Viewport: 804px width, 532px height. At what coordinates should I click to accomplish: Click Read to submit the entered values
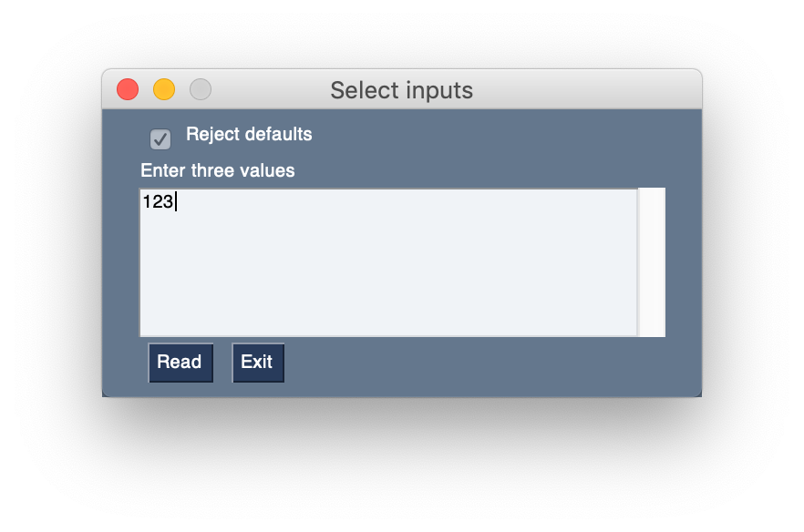click(180, 362)
